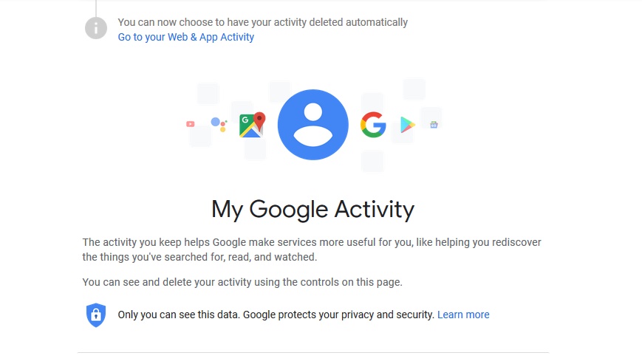642x364 pixels.
Task: Click the 'Only you can see this data' text
Action: coord(178,315)
